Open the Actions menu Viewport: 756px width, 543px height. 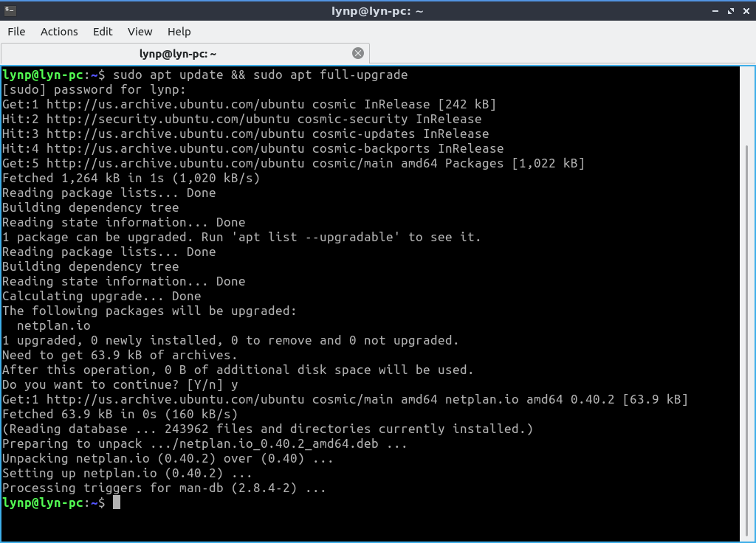pyautogui.click(x=59, y=31)
